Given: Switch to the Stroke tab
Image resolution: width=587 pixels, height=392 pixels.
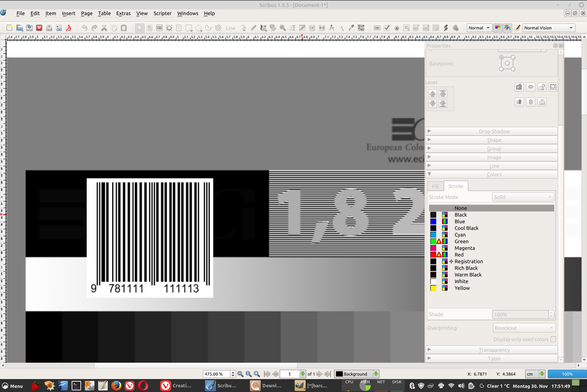Looking at the screenshot, I should coord(456,186).
